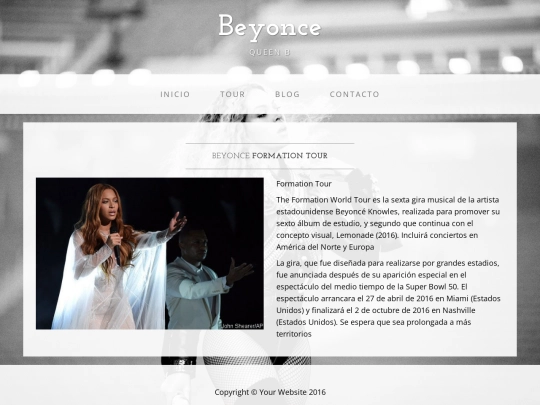
Task: Click the word 'territorios' ending the paragraph
Action: 294,334
